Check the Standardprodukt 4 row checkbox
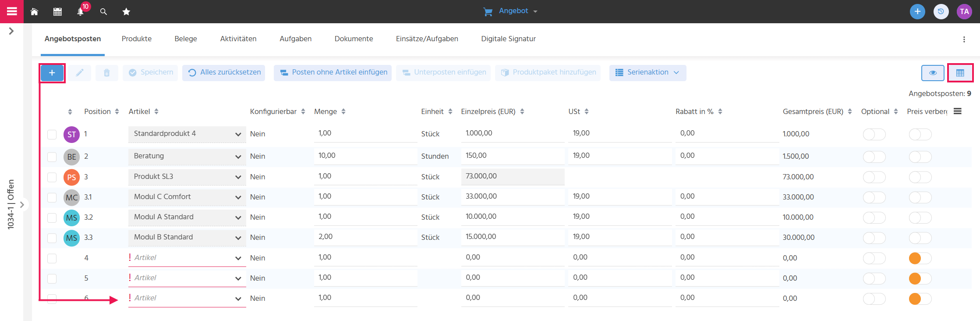980x321 pixels. point(52,134)
